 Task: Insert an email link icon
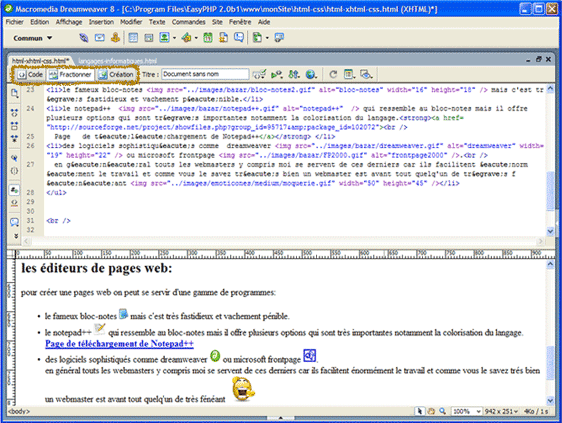tap(99, 38)
